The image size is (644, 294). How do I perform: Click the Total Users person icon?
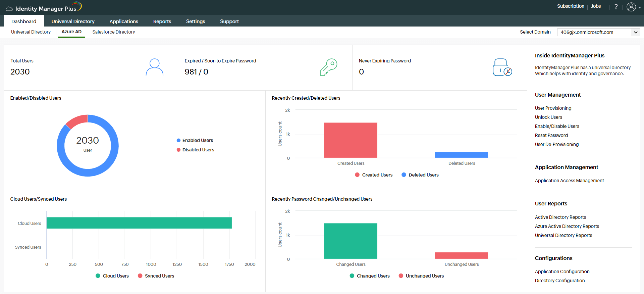(154, 67)
